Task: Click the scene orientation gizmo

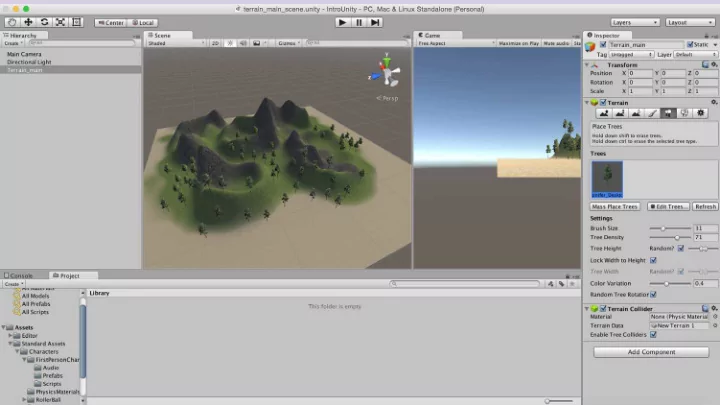Action: click(x=386, y=71)
